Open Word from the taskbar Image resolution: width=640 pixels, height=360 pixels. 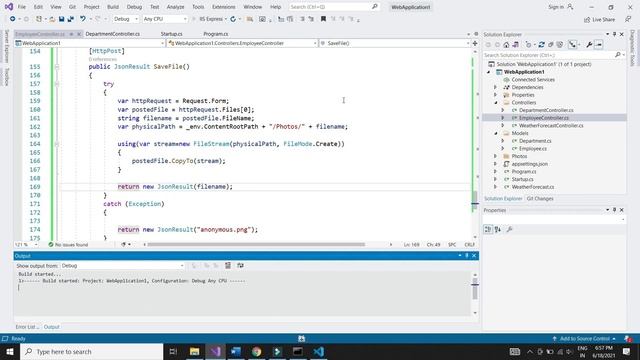click(x=236, y=351)
